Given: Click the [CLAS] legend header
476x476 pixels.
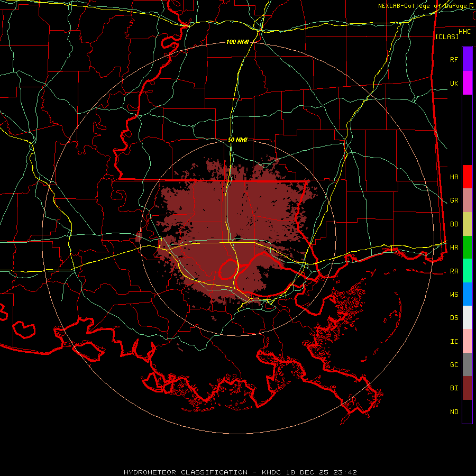Looking at the screenshot, I should click(447, 36).
